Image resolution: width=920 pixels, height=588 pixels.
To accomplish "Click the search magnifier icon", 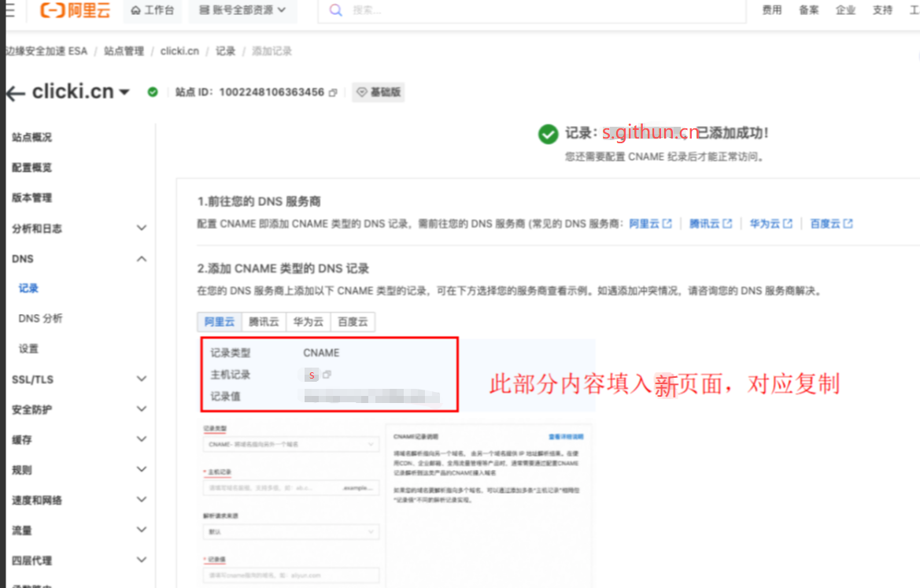I will point(336,10).
